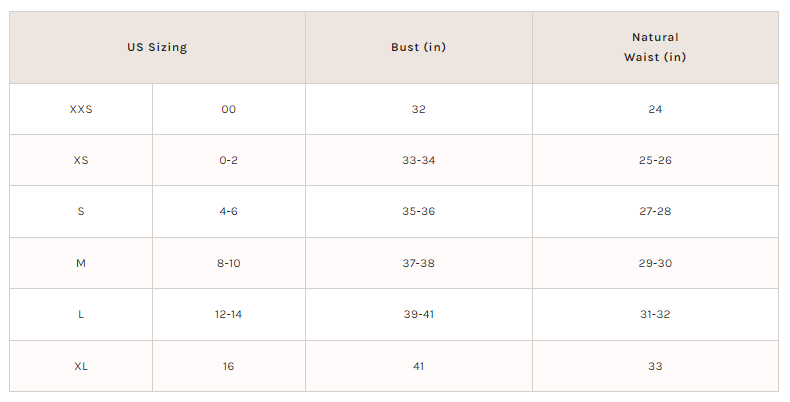The height and width of the screenshot is (402, 790).
Task: Select the XS size cell
Action: [x=81, y=160]
